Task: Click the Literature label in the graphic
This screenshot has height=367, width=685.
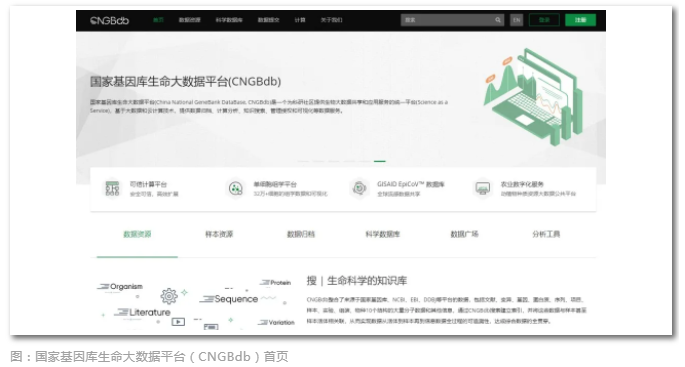Action: pyautogui.click(x=149, y=312)
